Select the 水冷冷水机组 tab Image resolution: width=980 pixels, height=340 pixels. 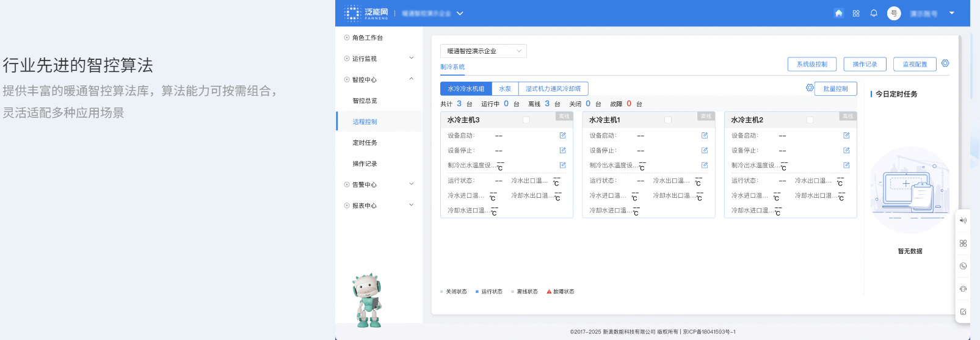click(x=466, y=89)
